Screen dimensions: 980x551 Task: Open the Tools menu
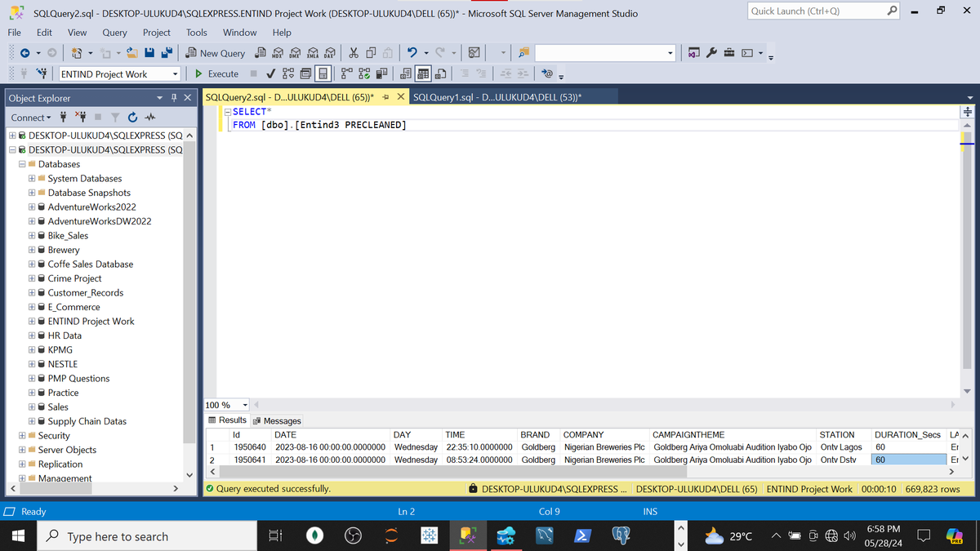[196, 33]
